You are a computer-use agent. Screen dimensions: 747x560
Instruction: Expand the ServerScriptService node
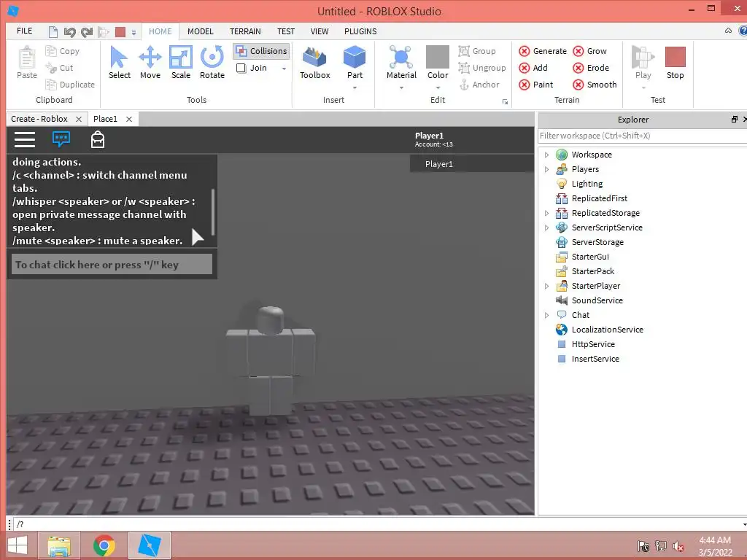546,227
